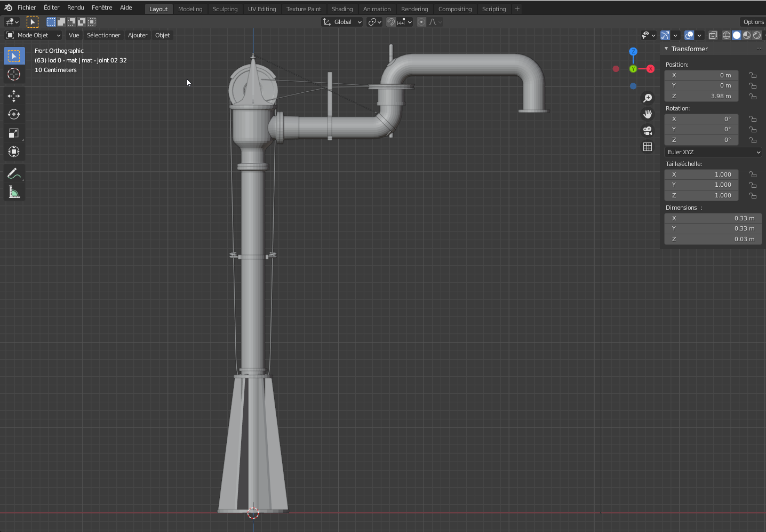Open the Euler XYZ rotation mode dropdown

coord(713,152)
